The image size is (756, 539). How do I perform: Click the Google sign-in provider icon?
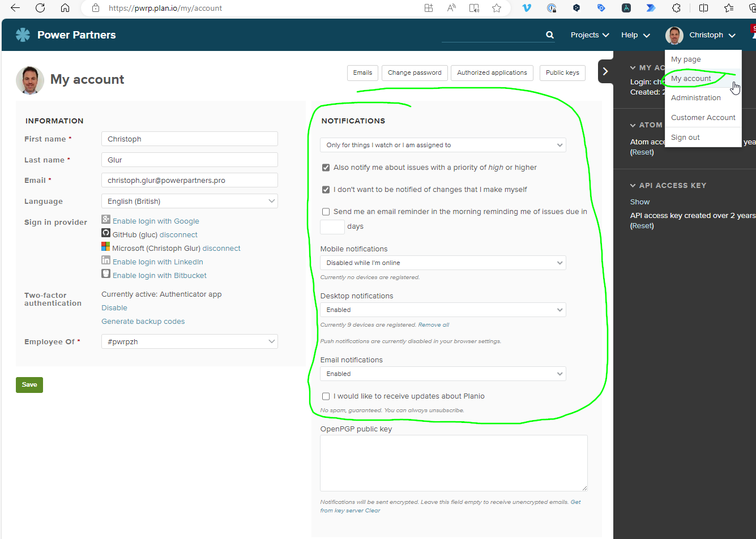(x=106, y=219)
